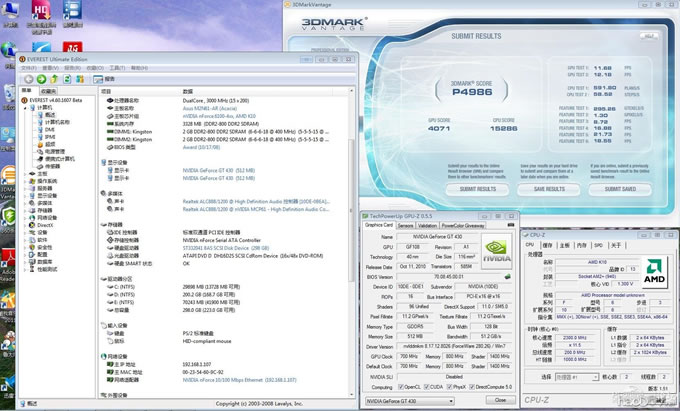
Task: Switch to the Sensors tab in GPU-Z
Action: click(407, 225)
